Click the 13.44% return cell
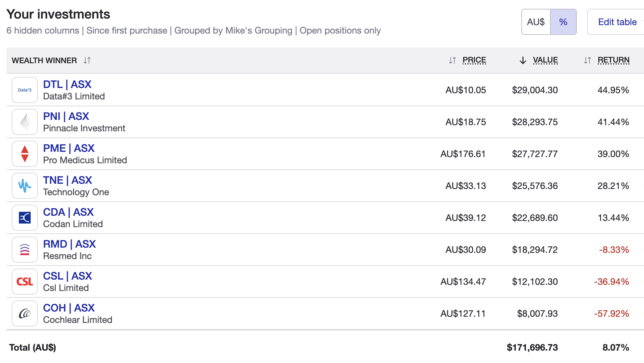The image size is (644, 363). pos(613,218)
